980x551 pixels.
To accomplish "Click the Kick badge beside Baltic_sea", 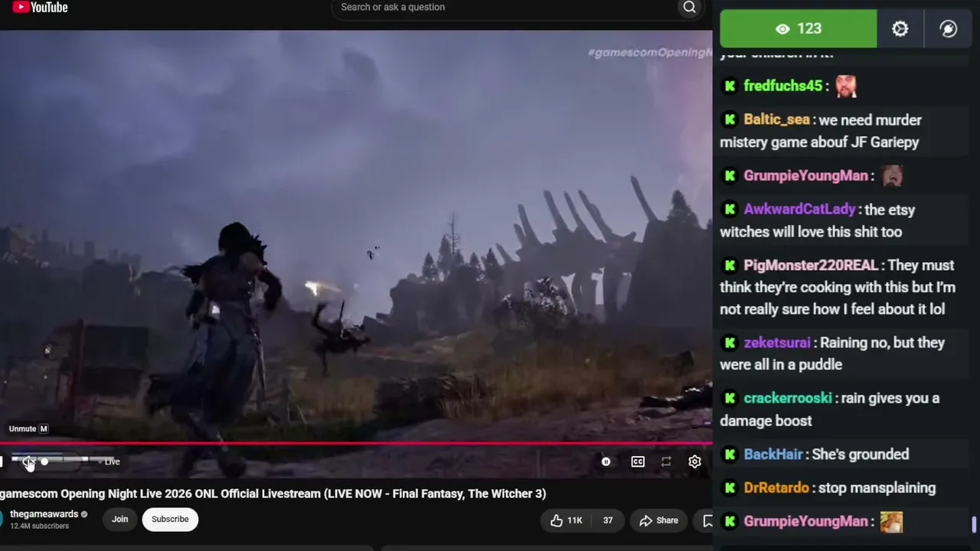I will 730,119.
